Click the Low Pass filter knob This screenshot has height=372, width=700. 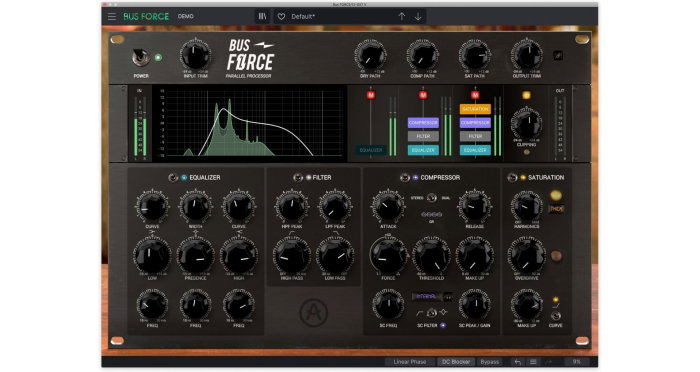(335, 255)
